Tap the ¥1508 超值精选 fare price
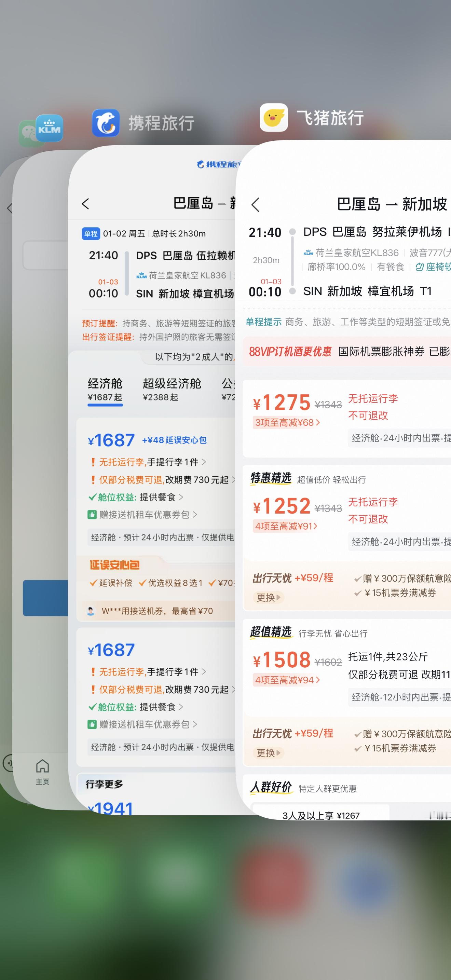Image resolution: width=451 pixels, height=980 pixels. (282, 660)
